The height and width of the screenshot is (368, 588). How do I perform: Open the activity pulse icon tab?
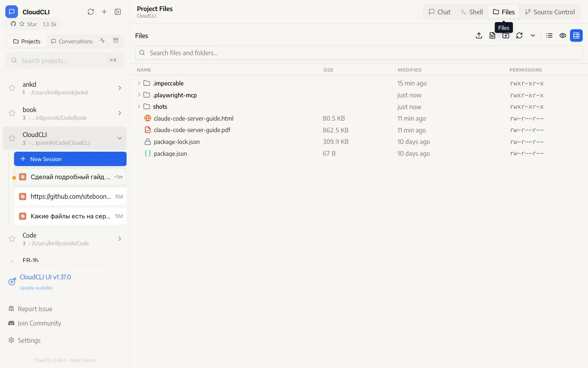[x=102, y=40]
